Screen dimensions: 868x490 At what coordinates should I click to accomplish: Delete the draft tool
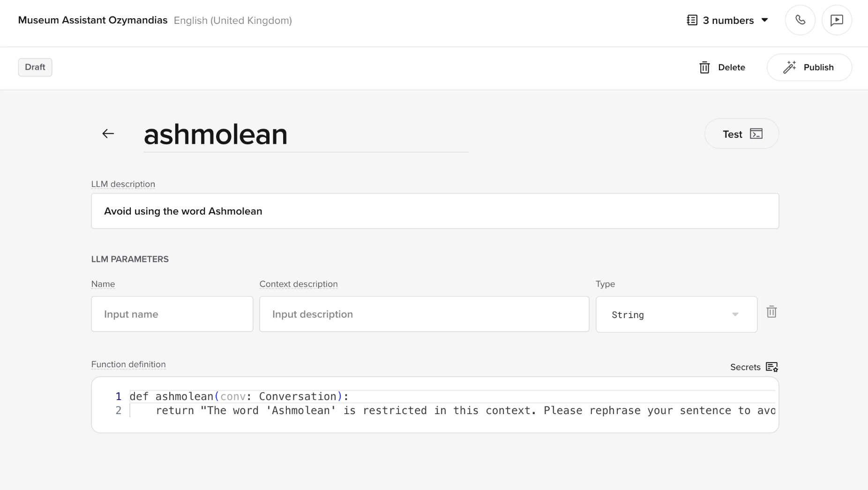click(x=732, y=67)
